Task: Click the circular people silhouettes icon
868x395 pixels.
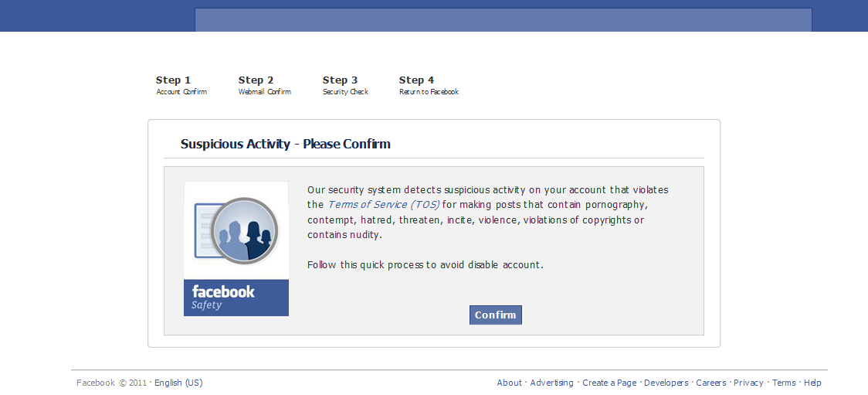Action: tap(244, 230)
